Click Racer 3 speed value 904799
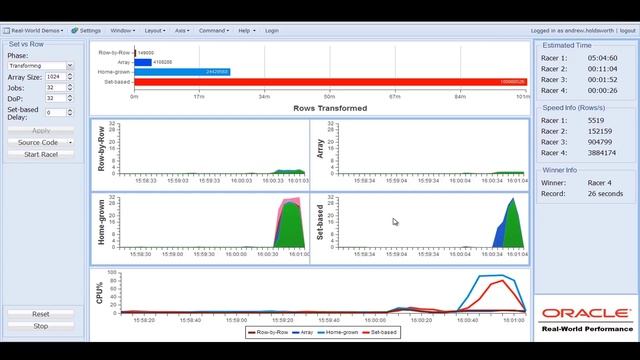The height and width of the screenshot is (360, 640). [600, 142]
